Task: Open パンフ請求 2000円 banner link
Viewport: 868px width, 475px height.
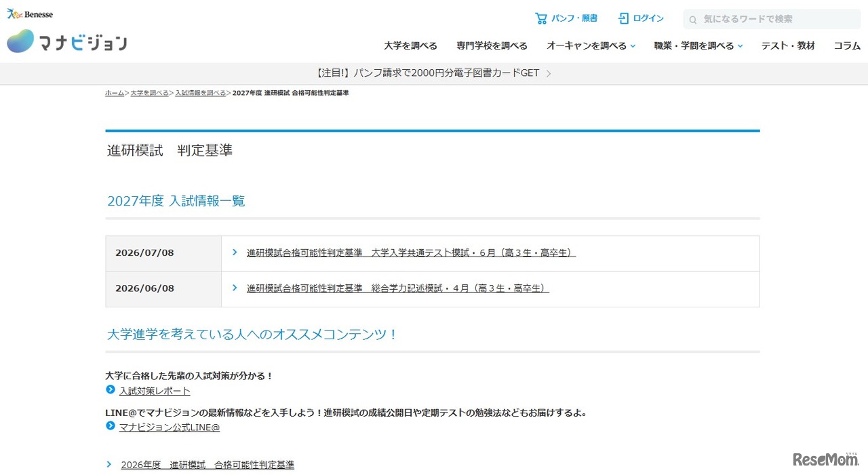Action: point(428,73)
